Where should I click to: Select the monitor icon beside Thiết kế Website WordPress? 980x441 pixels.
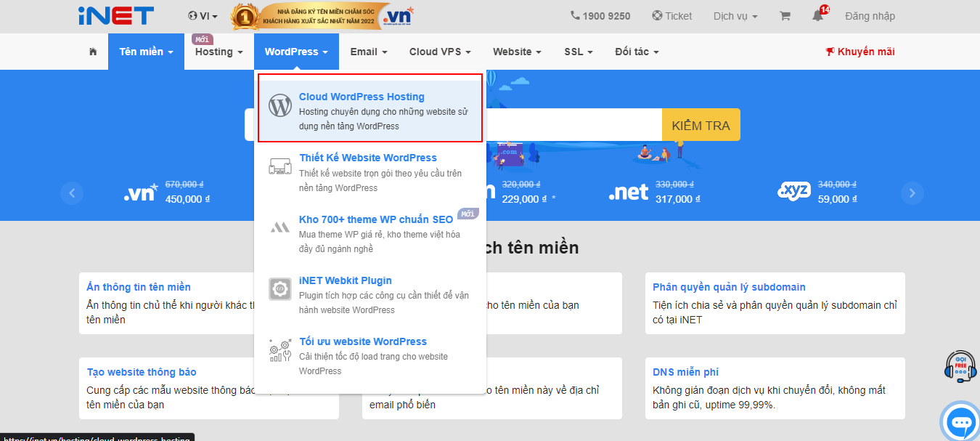tap(279, 166)
